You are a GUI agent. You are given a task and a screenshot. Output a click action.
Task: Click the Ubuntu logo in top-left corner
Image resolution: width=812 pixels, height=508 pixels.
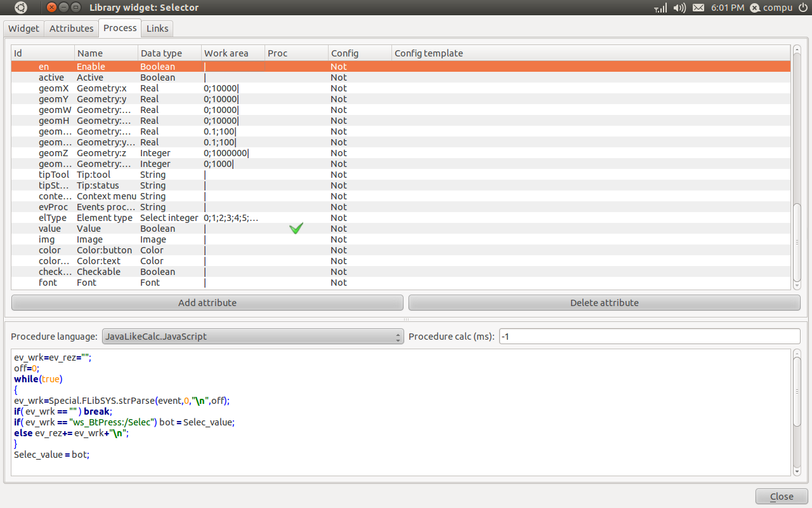coord(21,8)
